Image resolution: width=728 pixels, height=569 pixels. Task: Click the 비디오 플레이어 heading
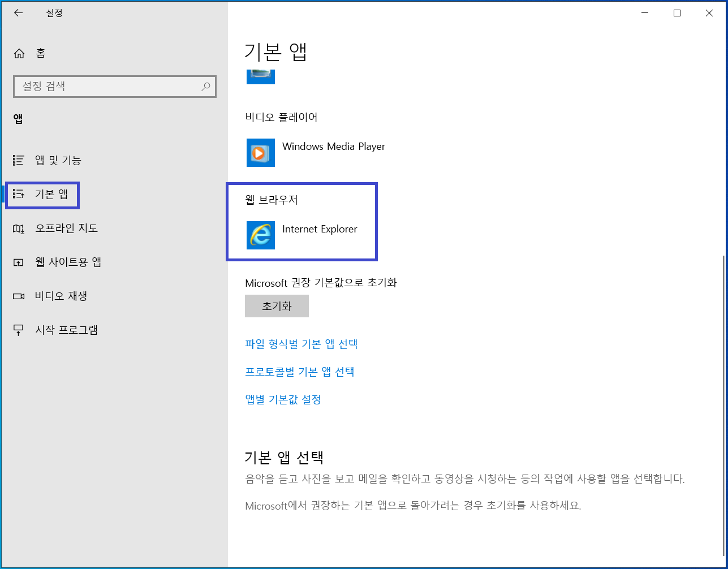coord(281,118)
